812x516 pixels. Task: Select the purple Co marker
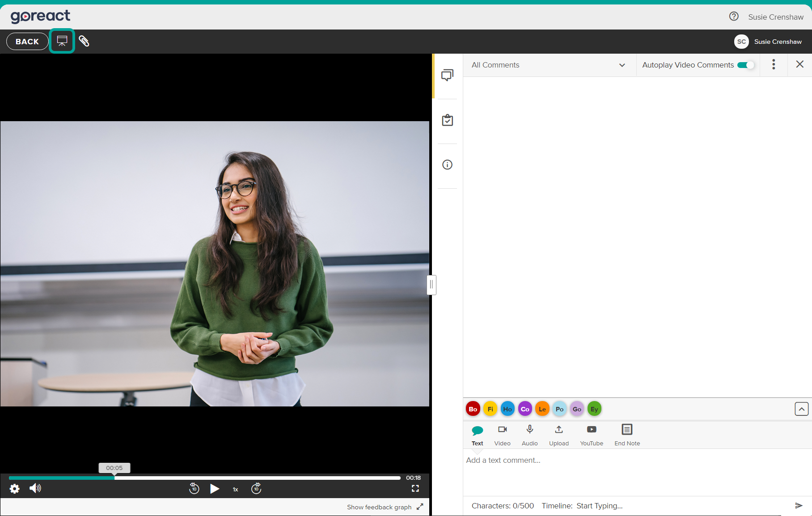point(525,409)
